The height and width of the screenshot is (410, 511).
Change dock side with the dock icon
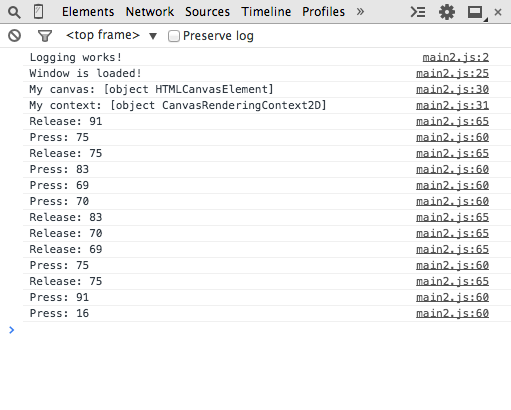click(476, 13)
